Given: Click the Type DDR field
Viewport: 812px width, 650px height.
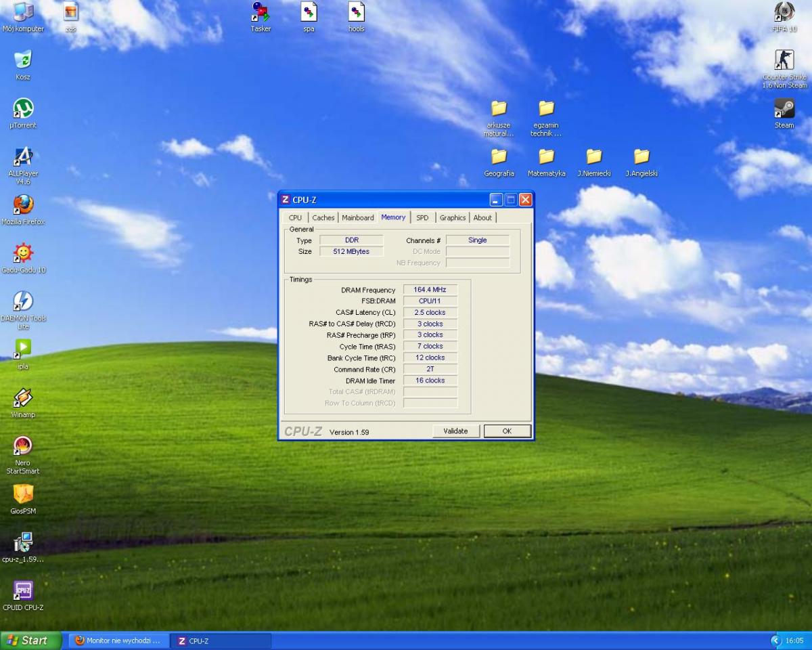Looking at the screenshot, I should [351, 240].
